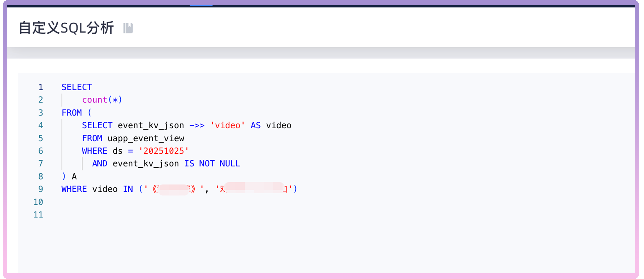Open the documentation book icon beside title
The width and height of the screenshot is (644, 279).
pos(128,28)
